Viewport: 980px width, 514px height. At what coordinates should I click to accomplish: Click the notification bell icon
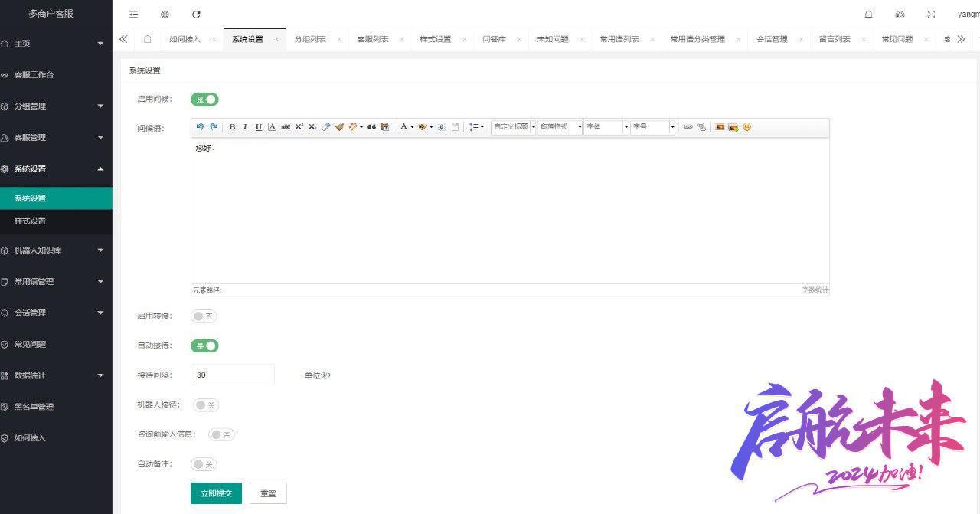tap(868, 15)
